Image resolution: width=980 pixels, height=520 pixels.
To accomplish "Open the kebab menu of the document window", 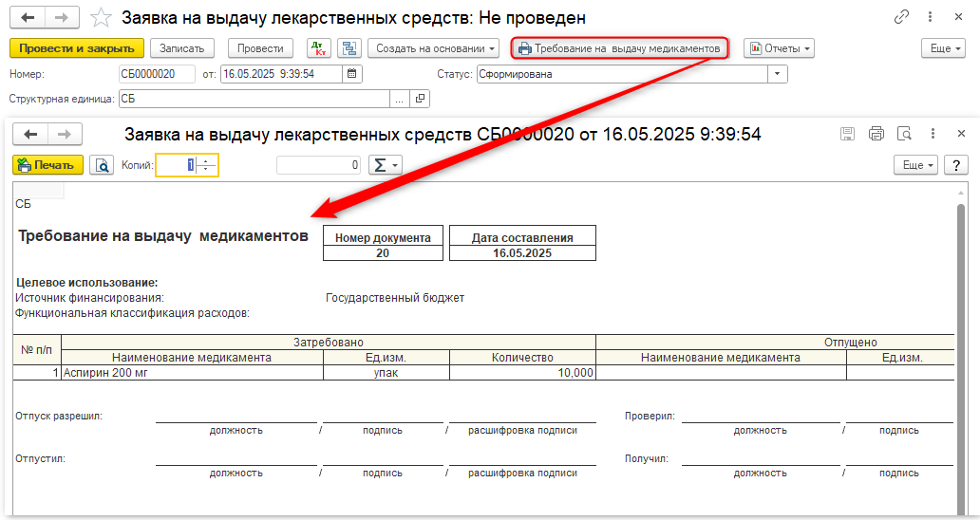I will tap(930, 17).
